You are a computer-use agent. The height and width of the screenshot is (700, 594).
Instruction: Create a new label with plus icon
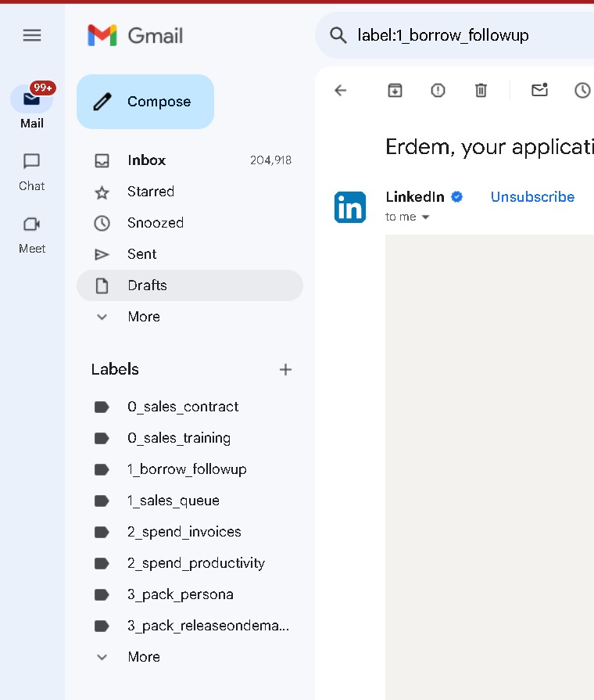point(285,370)
